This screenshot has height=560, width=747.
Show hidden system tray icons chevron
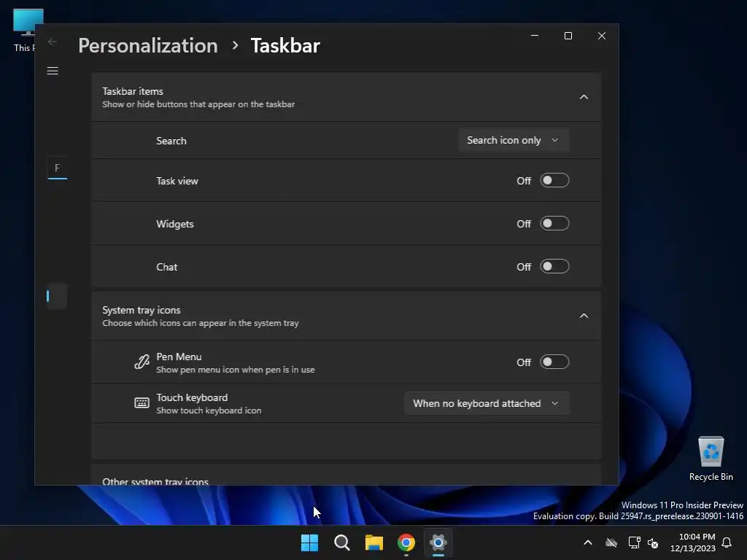click(588, 542)
